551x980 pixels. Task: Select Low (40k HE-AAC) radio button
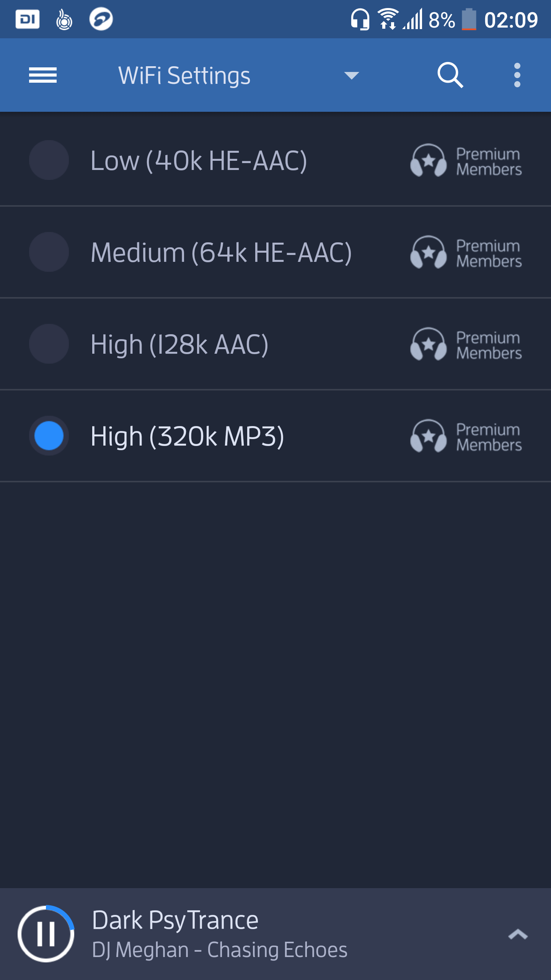49,160
